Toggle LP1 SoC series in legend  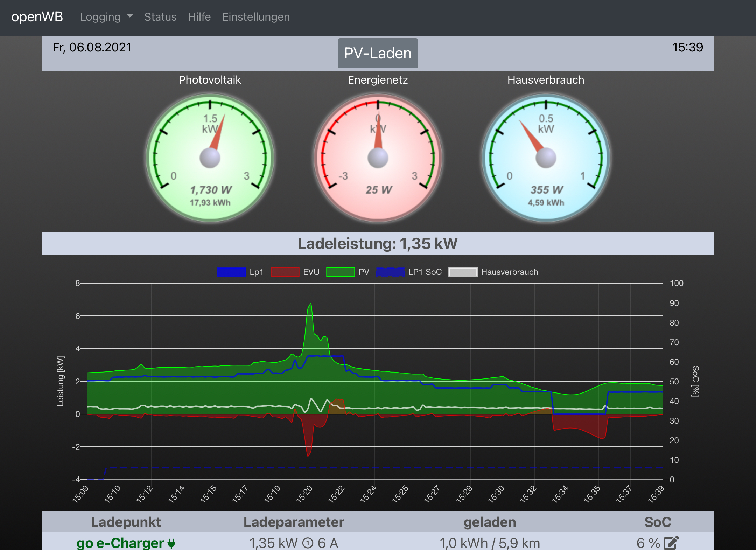coord(409,272)
